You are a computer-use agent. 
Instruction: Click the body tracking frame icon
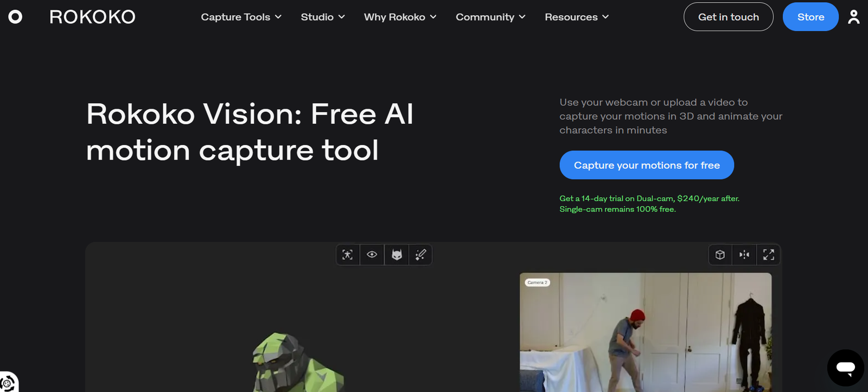point(348,255)
